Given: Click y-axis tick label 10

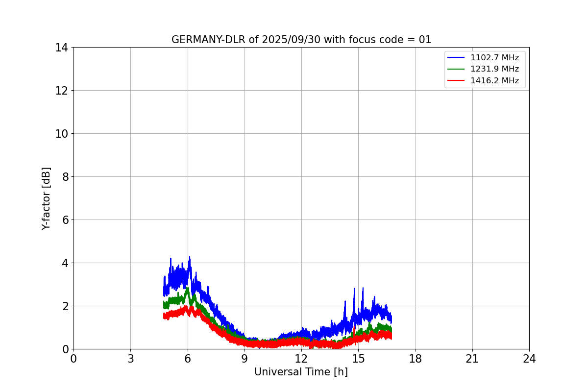Looking at the screenshot, I should [x=61, y=134].
